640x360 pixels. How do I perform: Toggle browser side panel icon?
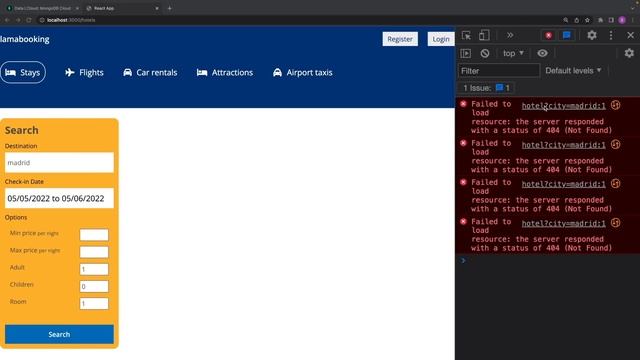tap(611, 20)
